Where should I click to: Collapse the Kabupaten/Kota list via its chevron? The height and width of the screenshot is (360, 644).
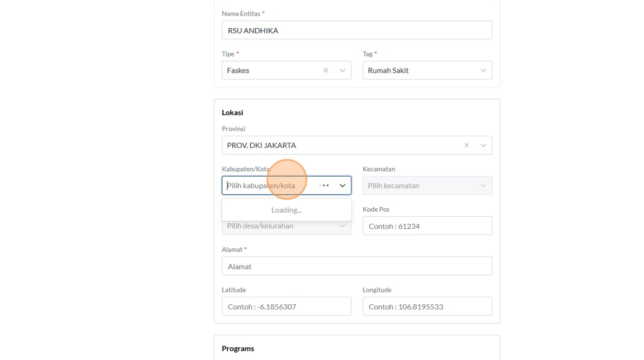click(x=343, y=185)
